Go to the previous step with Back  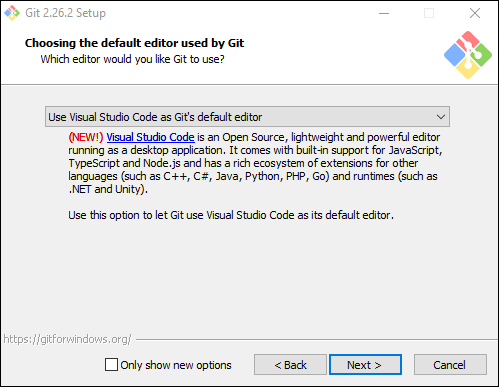coord(290,365)
